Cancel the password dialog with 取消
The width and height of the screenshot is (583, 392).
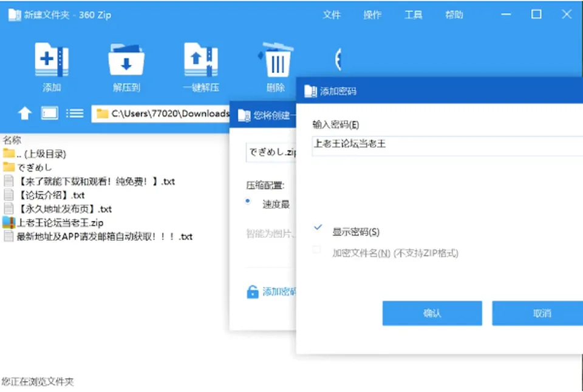point(537,313)
